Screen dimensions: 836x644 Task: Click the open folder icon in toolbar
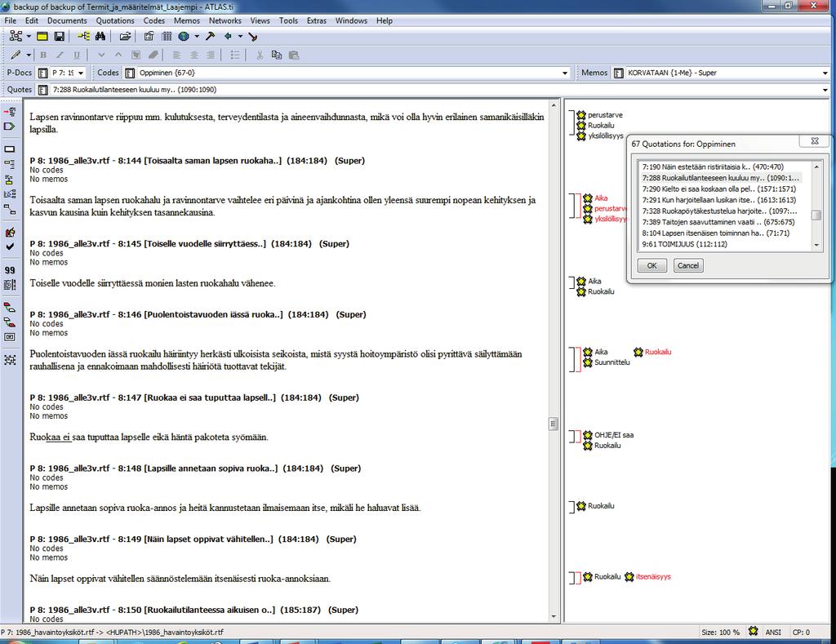pyautogui.click(x=125, y=36)
